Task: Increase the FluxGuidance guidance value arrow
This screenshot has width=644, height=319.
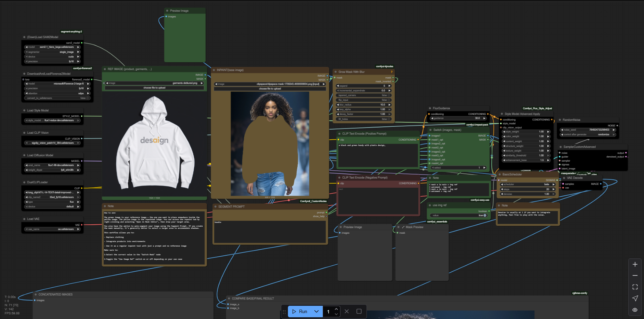Action: tap(484, 118)
